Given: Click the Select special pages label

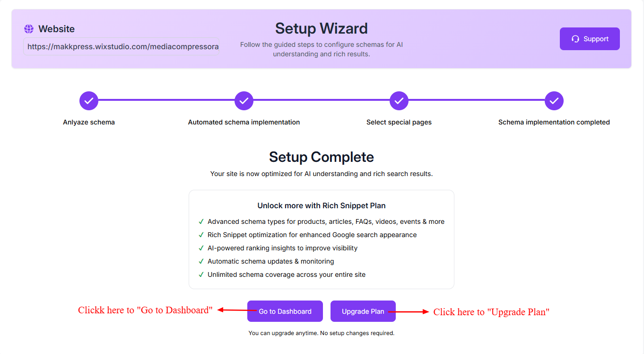Looking at the screenshot, I should [399, 122].
